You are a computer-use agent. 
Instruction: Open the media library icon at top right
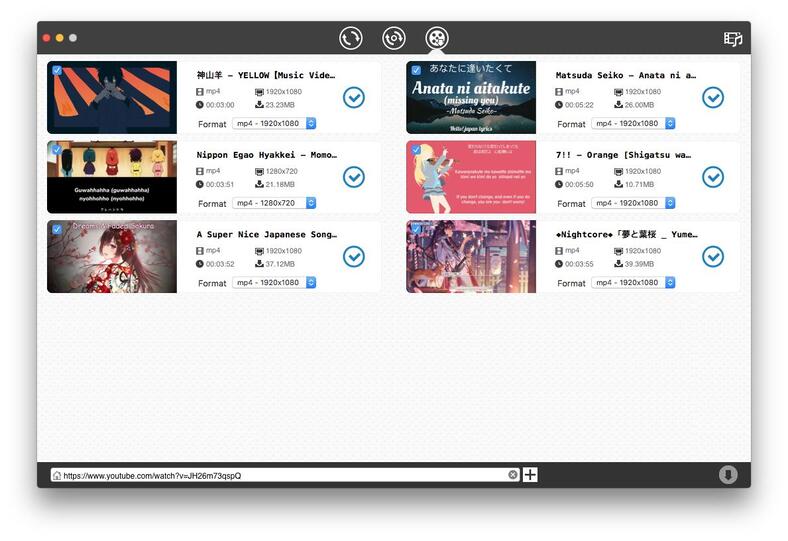pos(733,39)
